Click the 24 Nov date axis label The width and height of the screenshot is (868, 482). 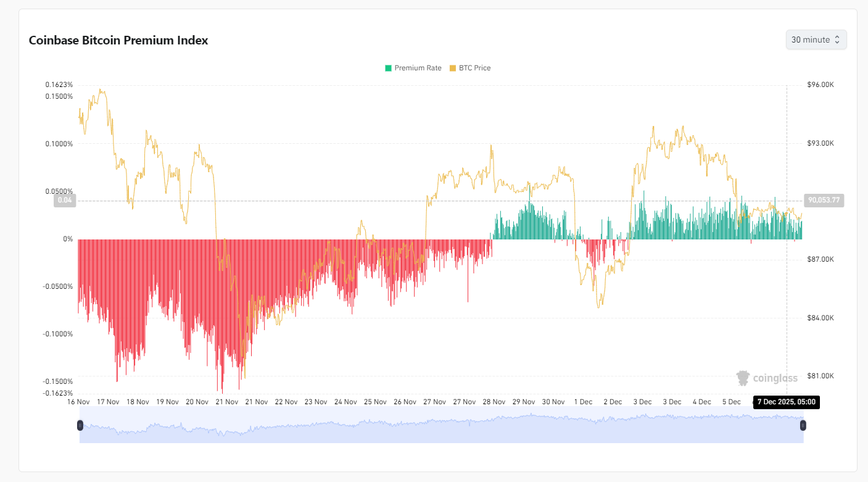(x=345, y=402)
